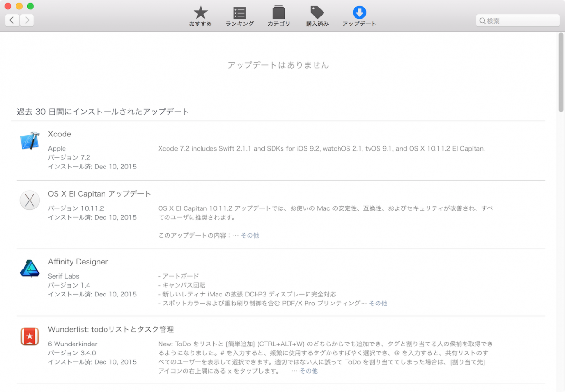Viewport: 565px width, 392px height.
Task: Expand その他 under Affinity Designer release notes
Action: pyautogui.click(x=378, y=303)
